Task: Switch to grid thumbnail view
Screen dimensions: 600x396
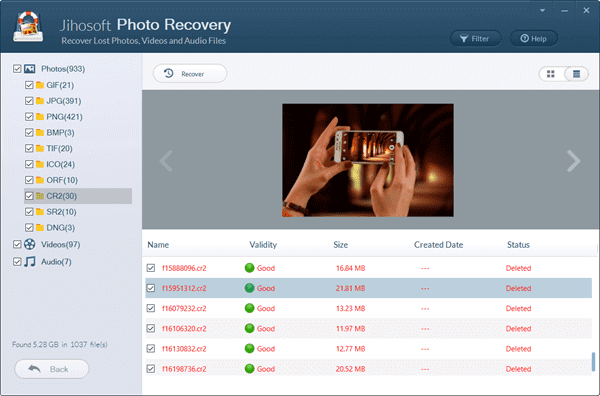Action: (551, 74)
